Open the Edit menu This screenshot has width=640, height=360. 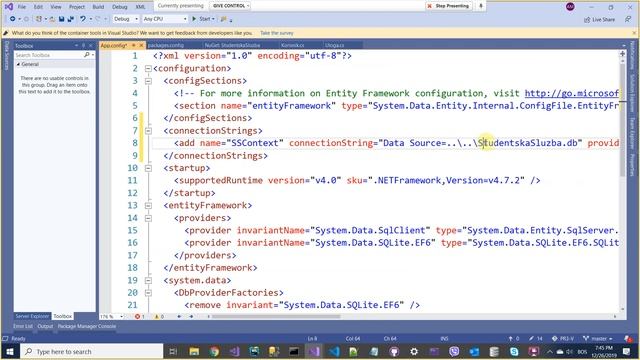tap(38, 7)
